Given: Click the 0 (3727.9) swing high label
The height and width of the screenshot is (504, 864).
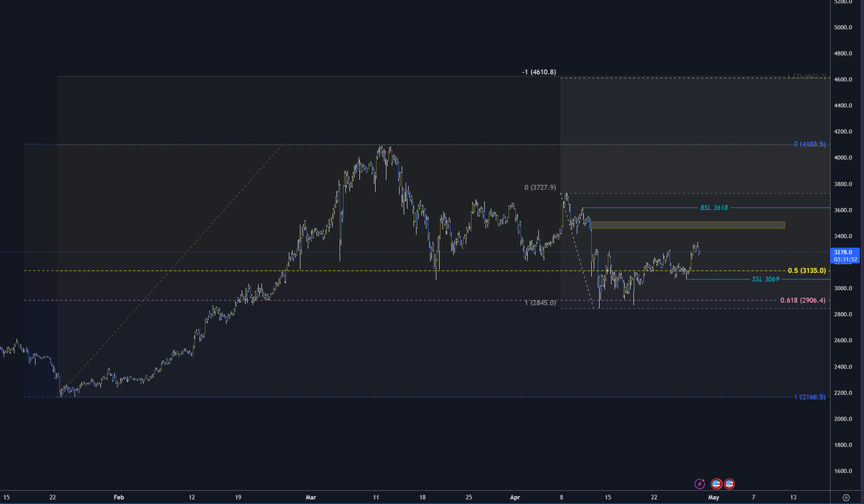Looking at the screenshot, I should click(x=540, y=187).
